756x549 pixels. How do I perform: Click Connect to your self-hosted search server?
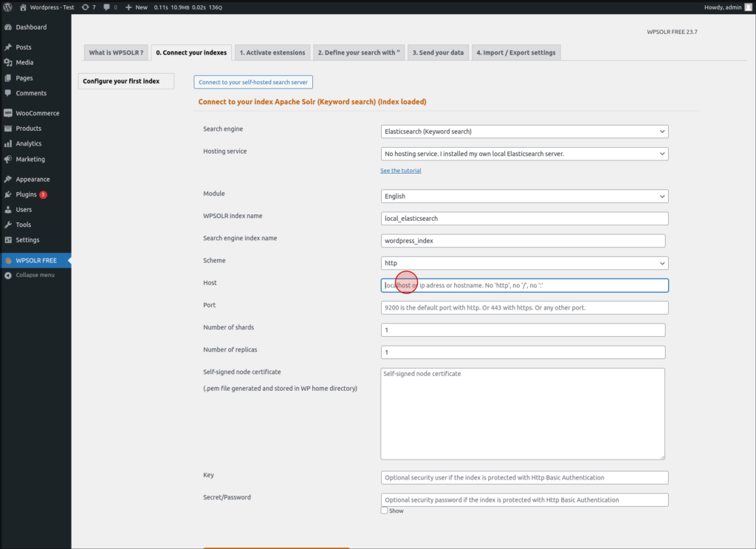point(253,82)
